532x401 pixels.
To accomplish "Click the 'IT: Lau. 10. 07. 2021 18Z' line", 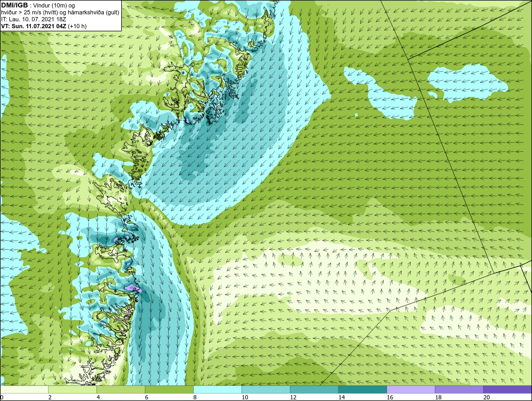I will coord(34,19).
